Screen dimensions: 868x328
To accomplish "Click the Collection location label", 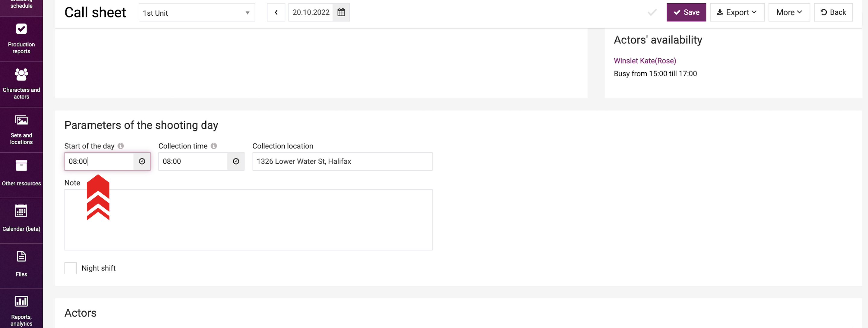I will [x=283, y=146].
